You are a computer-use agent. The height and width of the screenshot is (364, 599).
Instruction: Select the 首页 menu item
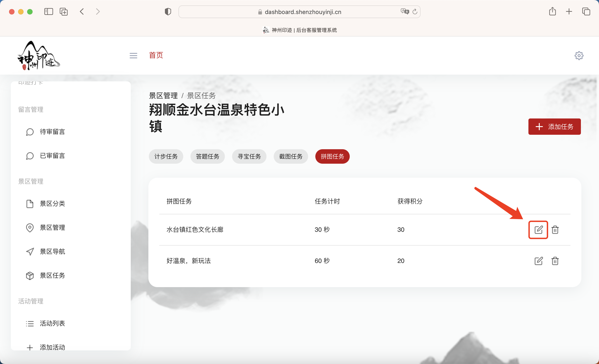[x=156, y=55]
